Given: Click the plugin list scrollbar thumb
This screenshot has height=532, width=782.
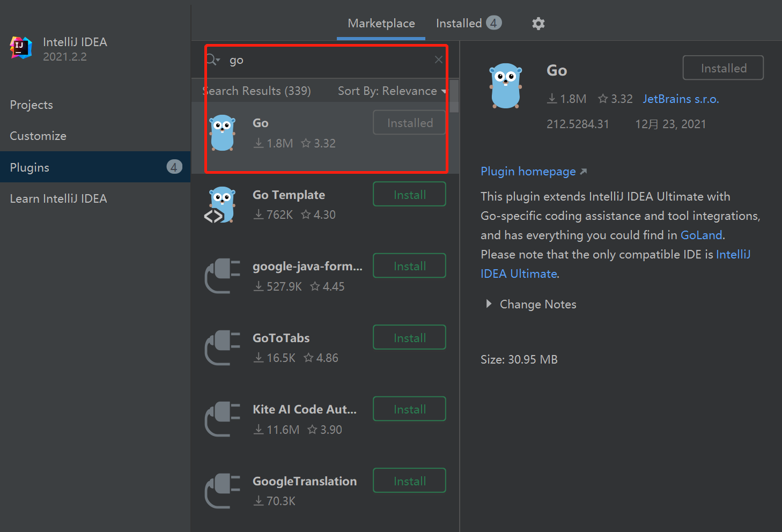Looking at the screenshot, I should 454,97.
